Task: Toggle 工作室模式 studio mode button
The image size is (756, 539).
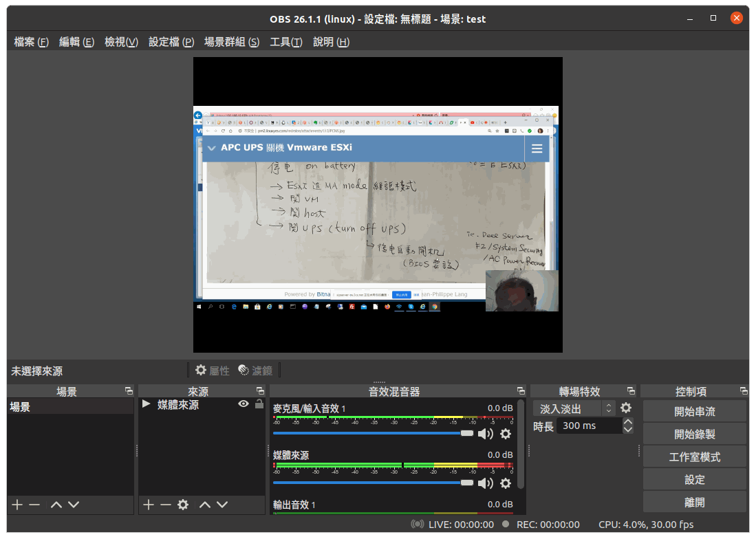Action: 695,457
